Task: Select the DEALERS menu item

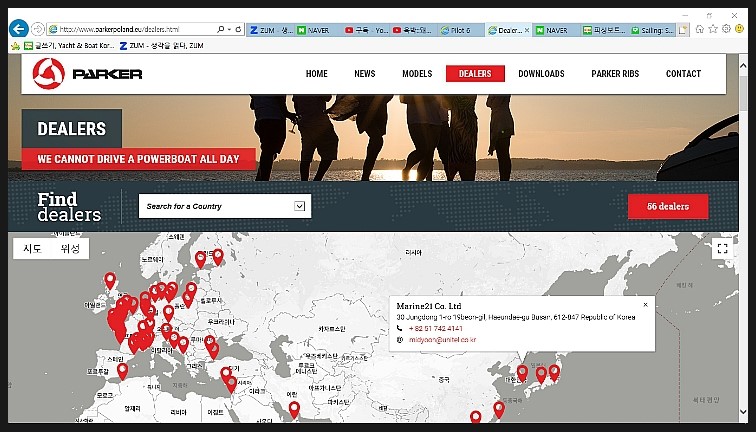Action: [x=475, y=74]
